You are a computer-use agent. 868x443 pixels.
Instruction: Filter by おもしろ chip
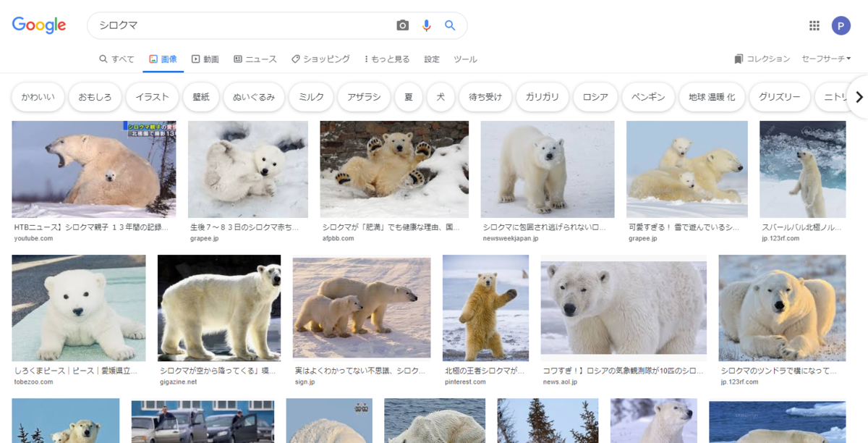[95, 96]
